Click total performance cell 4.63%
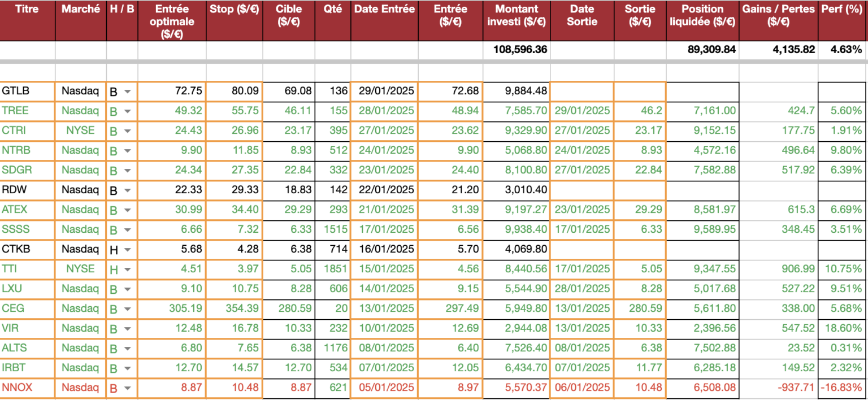Screen dimensions: 868x400 tap(843, 49)
